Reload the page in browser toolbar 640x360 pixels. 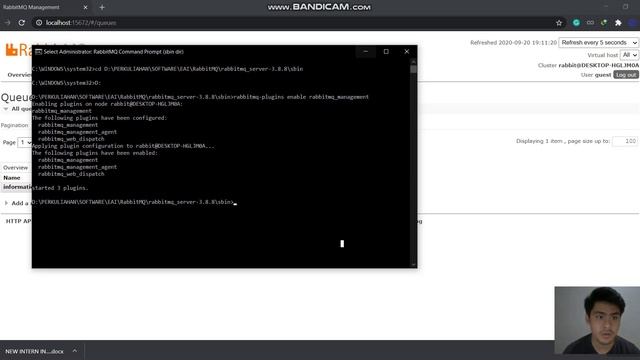22,23
